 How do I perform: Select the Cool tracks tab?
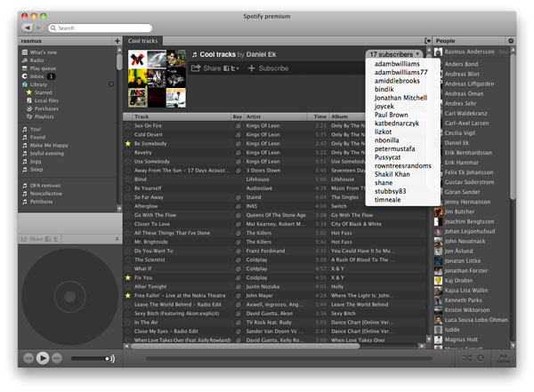click(142, 41)
